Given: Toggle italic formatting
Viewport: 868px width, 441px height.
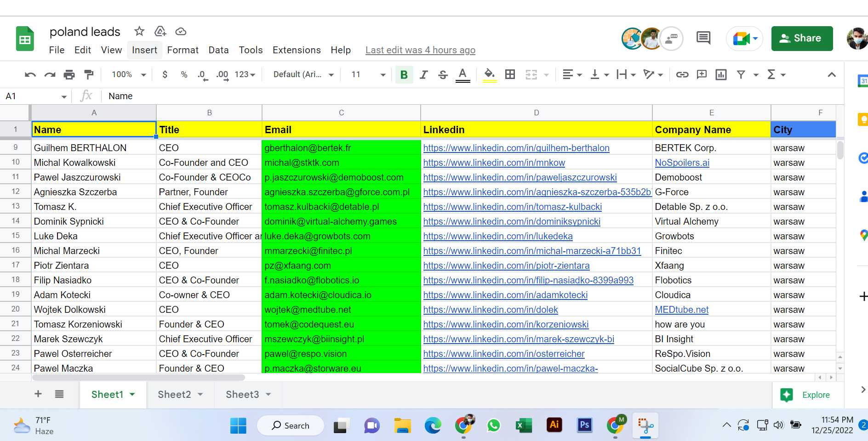Looking at the screenshot, I should pos(423,74).
